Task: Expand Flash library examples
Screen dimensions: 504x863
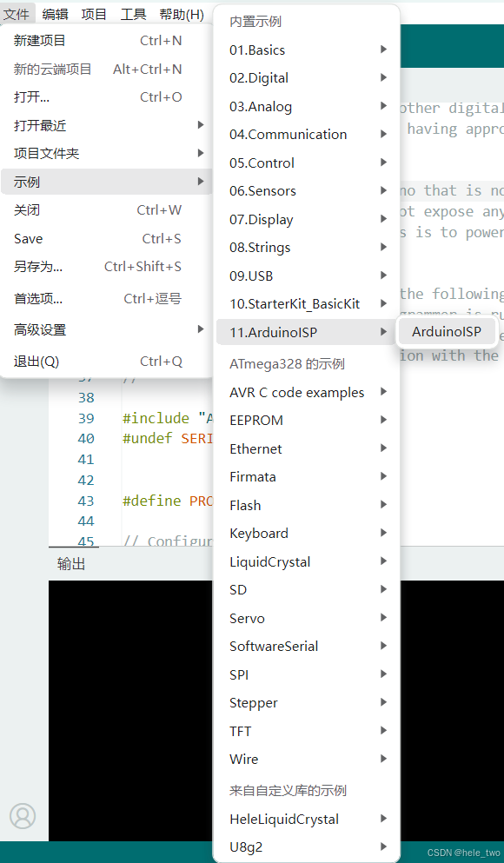Action: click(307, 505)
